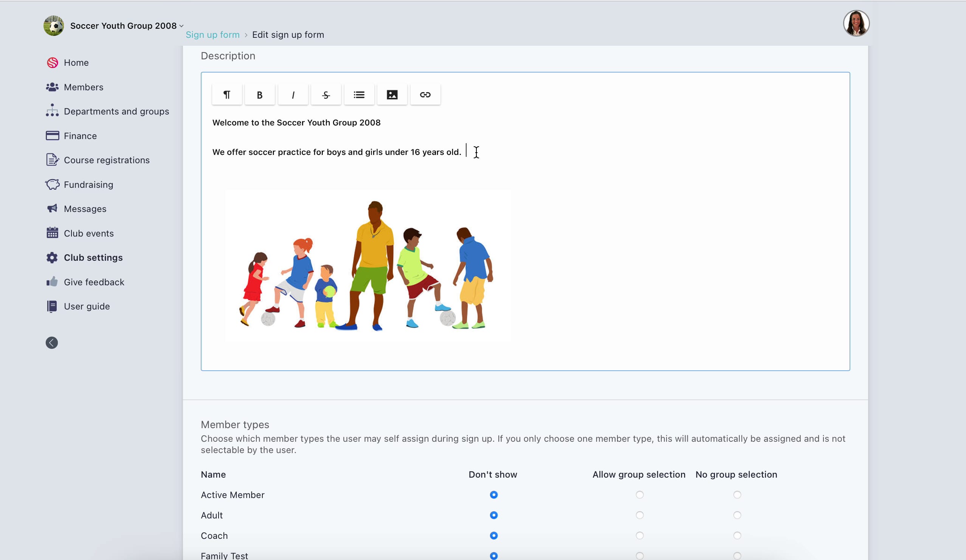
Task: Click the Sign up form breadcrumb link
Action: 212,35
